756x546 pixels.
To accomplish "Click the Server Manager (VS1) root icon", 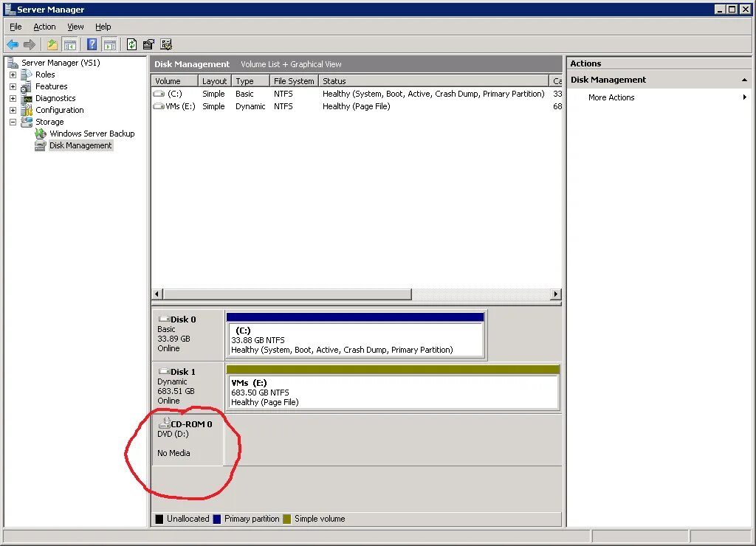I will (x=13, y=63).
